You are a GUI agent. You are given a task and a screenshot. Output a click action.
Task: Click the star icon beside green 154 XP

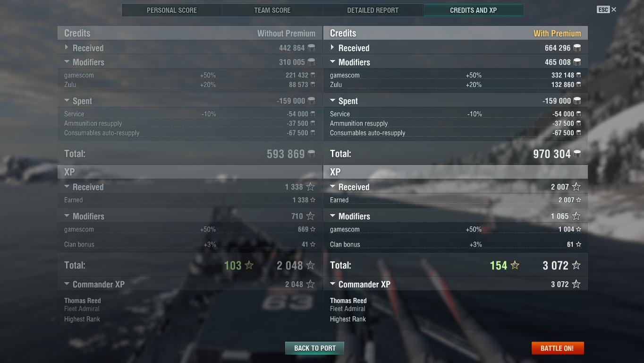(x=515, y=265)
